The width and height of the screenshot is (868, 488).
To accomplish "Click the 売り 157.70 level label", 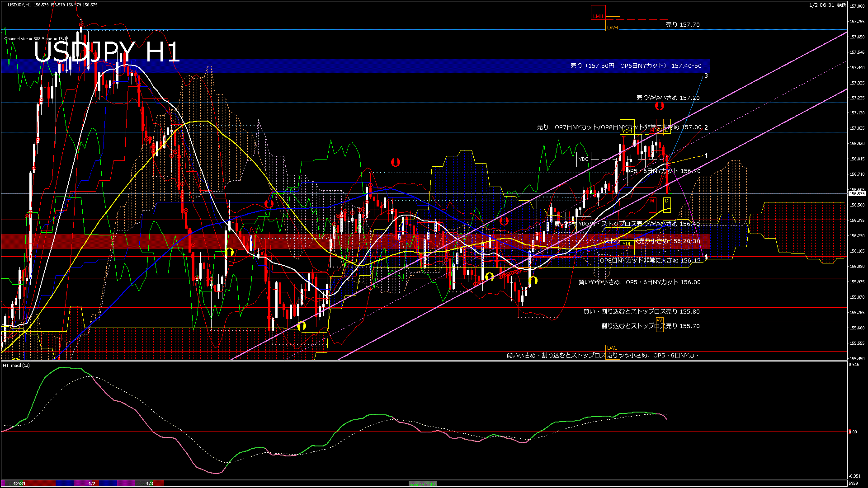I will tap(683, 25).
